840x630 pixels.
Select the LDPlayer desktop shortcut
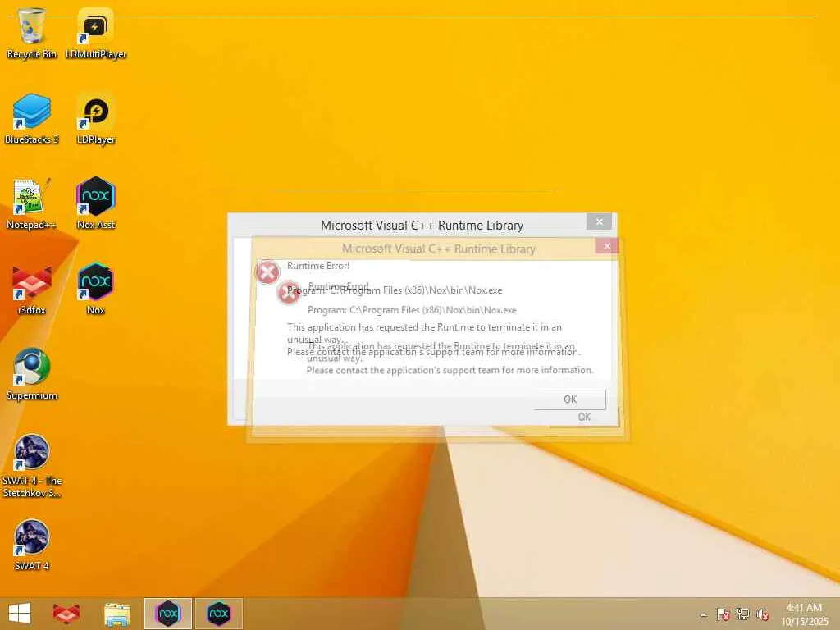[96, 118]
